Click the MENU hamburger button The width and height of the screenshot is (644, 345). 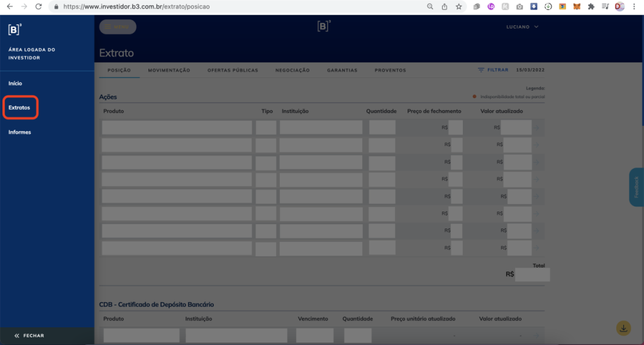point(118,26)
